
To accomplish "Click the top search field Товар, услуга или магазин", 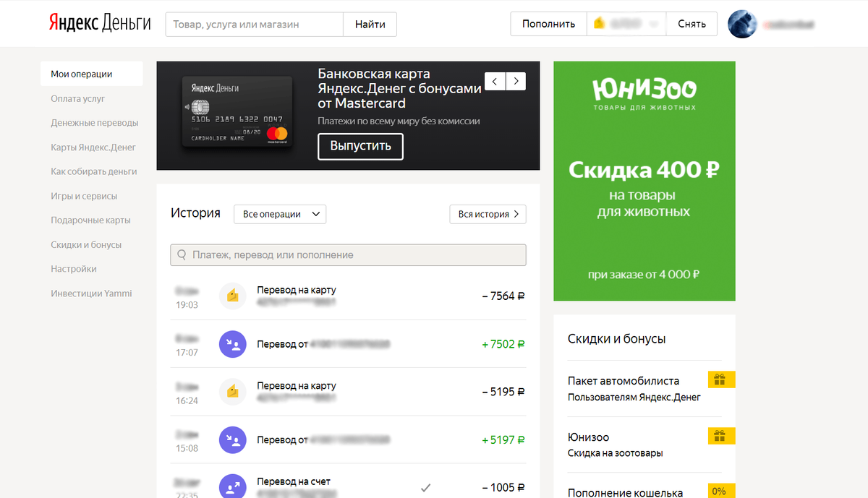I will coord(255,24).
